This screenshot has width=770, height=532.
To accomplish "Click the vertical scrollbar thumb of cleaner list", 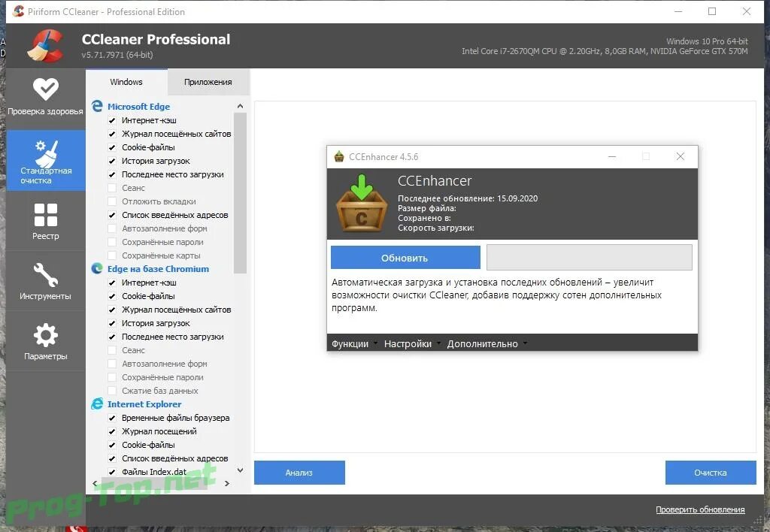I will point(240,192).
